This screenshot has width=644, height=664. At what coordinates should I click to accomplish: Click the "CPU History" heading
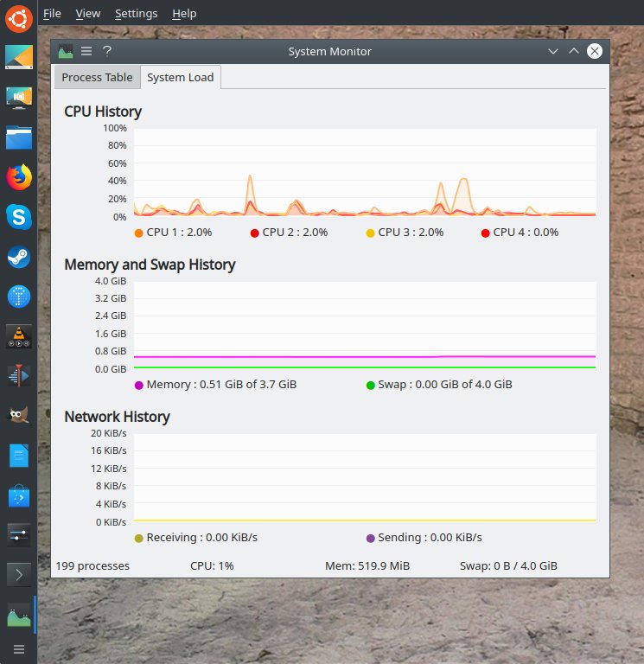103,112
